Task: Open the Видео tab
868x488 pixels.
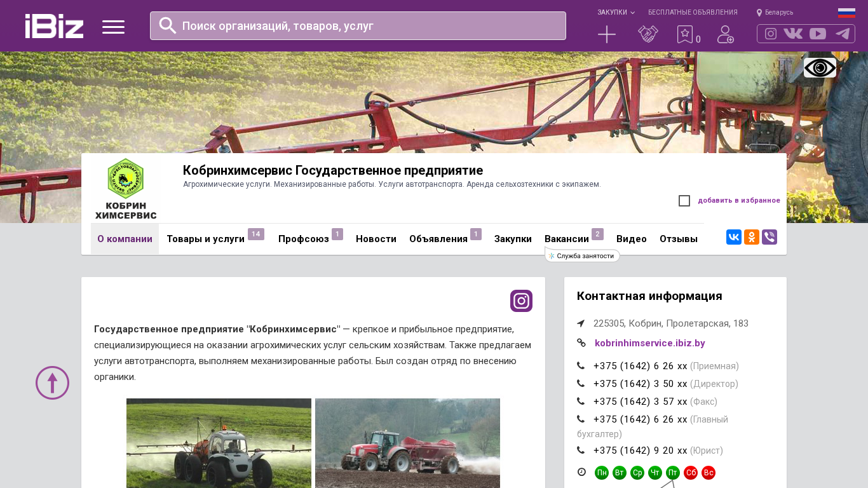Action: (x=632, y=239)
